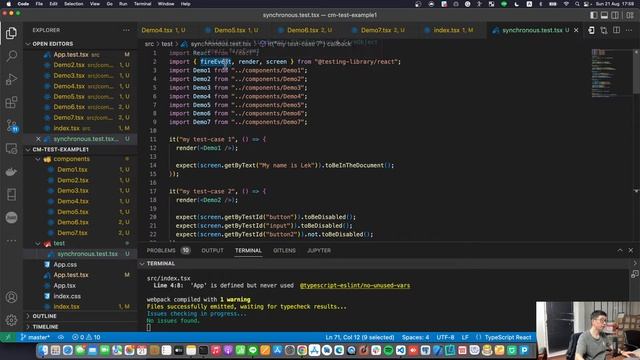Click LF end of line setting
Image resolution: width=640 pixels, height=360 pixels.
click(465, 337)
